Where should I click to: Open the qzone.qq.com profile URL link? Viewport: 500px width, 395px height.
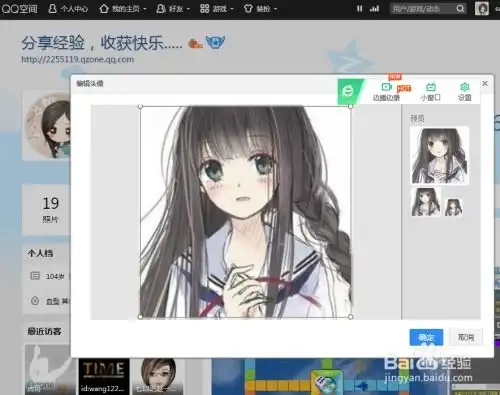(78, 59)
